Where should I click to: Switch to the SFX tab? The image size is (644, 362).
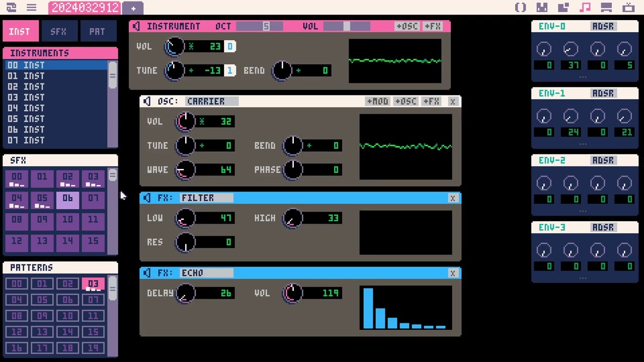[x=58, y=31]
